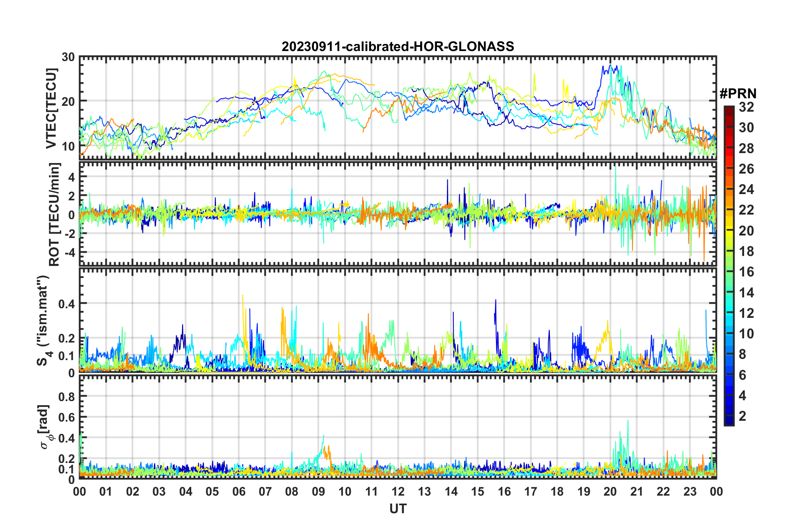
Task: Click the "10" tick on the VTEC axis
Action: (68, 146)
